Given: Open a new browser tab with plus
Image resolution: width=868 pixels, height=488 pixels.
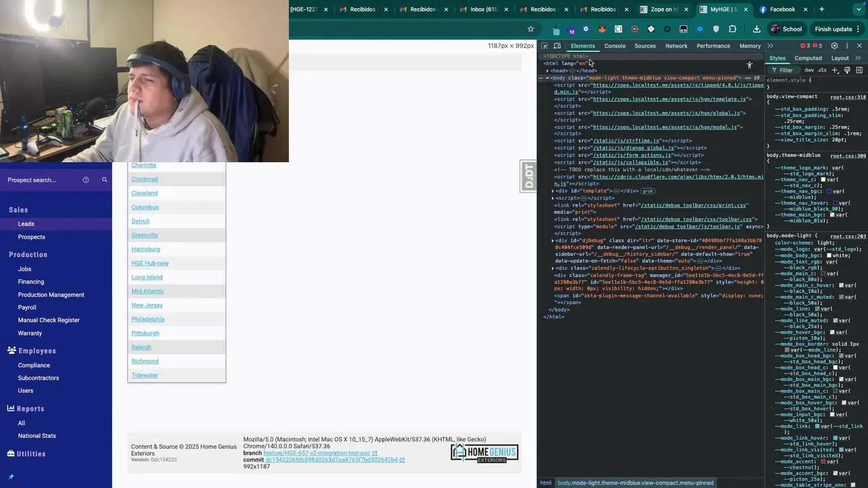Looking at the screenshot, I should click(x=821, y=9).
